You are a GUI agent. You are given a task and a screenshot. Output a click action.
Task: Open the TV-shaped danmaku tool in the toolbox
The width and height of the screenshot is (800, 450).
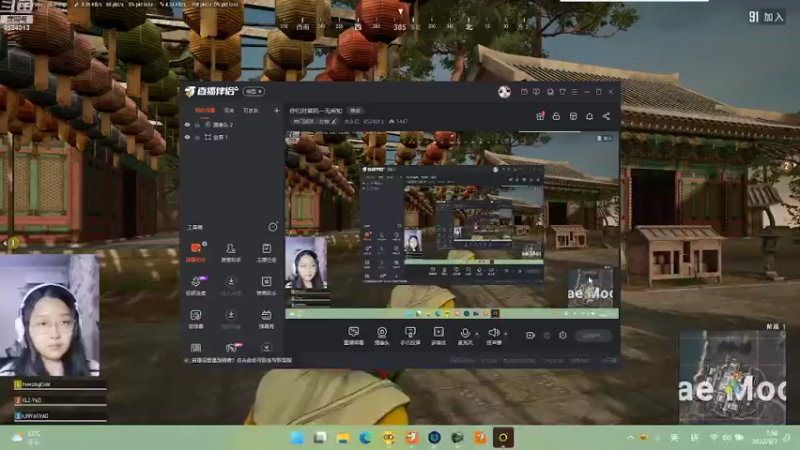[x=266, y=319]
